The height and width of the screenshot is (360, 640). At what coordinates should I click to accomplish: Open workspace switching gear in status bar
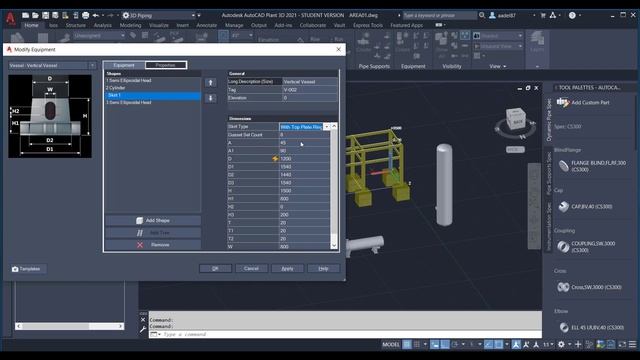[562, 344]
